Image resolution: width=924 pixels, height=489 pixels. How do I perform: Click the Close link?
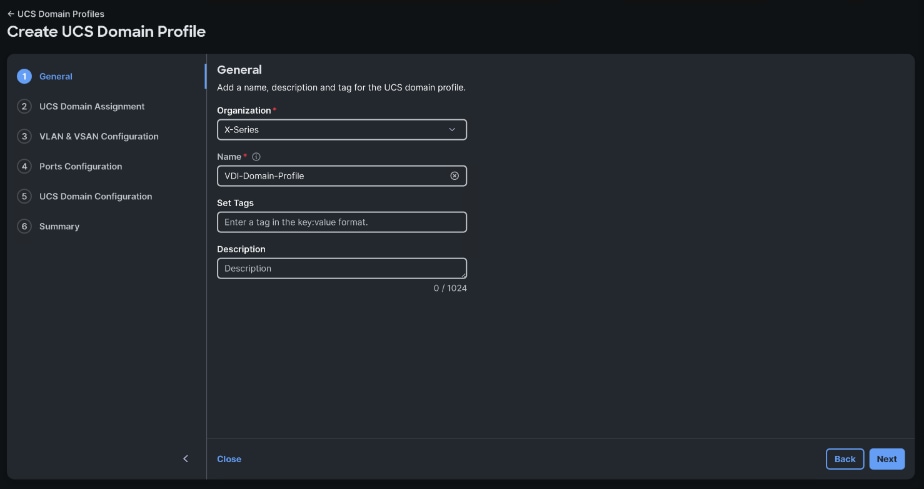229,459
